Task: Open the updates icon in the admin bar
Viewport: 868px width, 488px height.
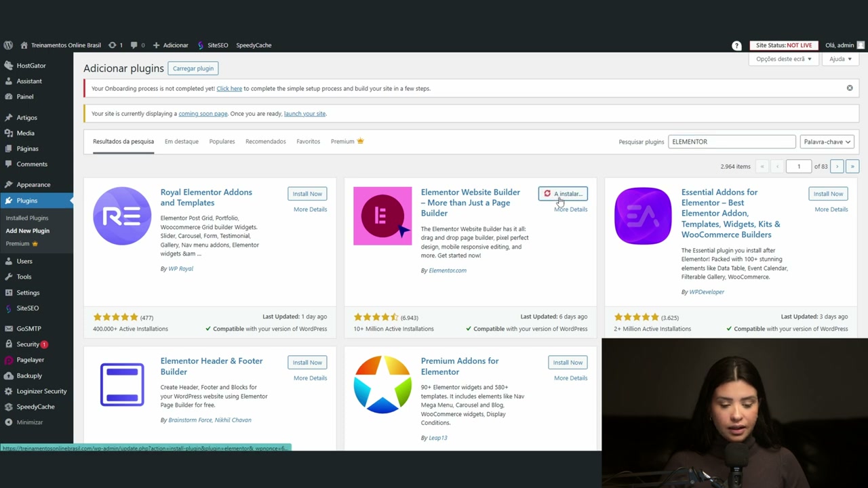Action: click(115, 45)
